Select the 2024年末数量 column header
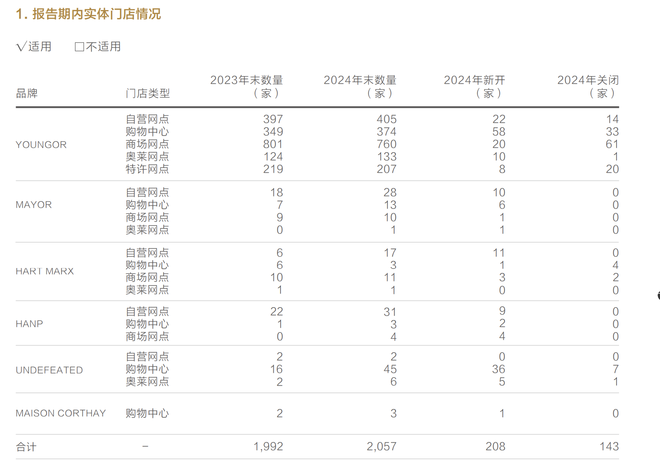Screen dimensions: 660x475 coord(360,86)
